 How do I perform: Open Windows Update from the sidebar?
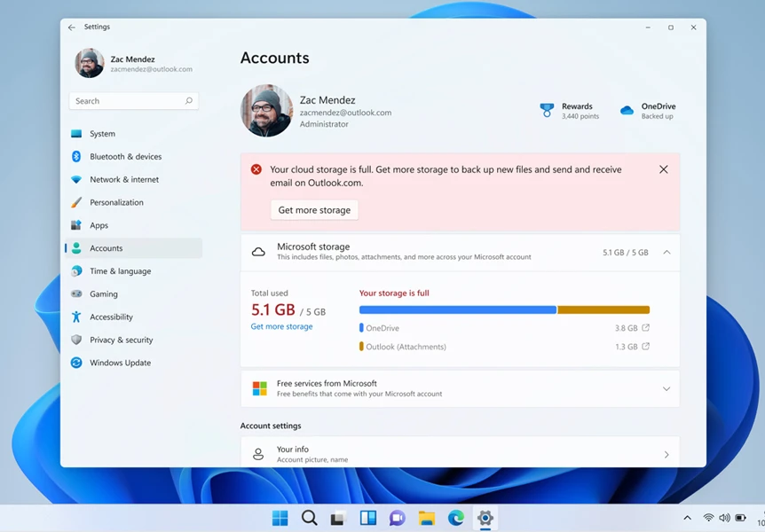134,363
